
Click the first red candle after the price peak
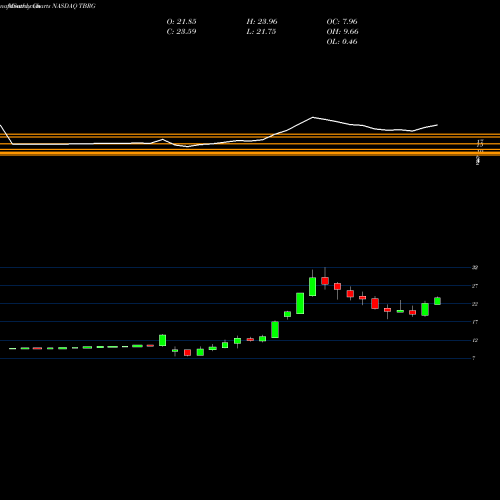325,281
